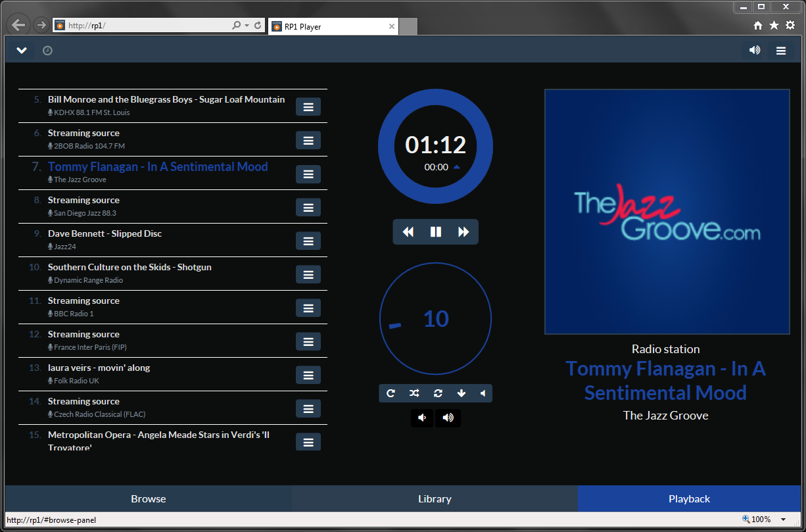Open browser tools with the gear icon

coord(790,25)
